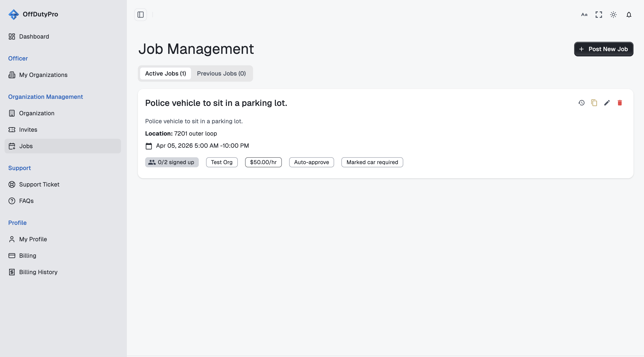The height and width of the screenshot is (357, 644).
Task: Click the Test Org tag
Action: point(222,162)
